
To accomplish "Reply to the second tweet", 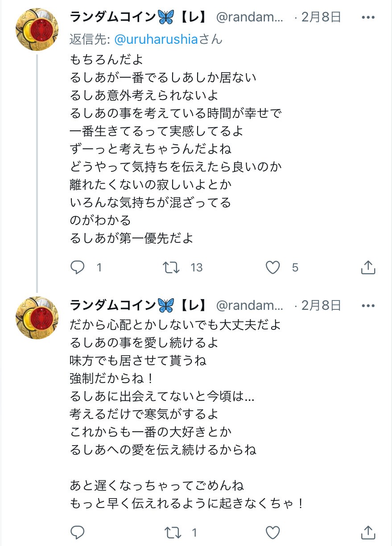I will click(x=78, y=532).
